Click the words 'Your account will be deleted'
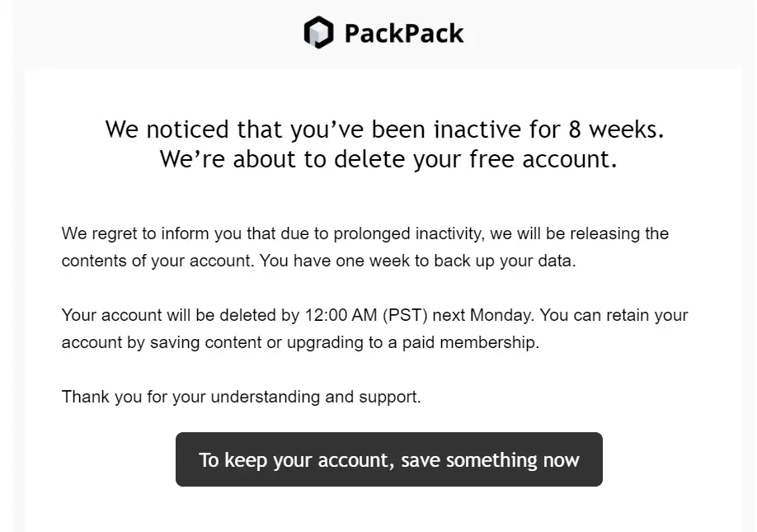Viewport: 757px width, 532px height. pyautogui.click(x=158, y=315)
